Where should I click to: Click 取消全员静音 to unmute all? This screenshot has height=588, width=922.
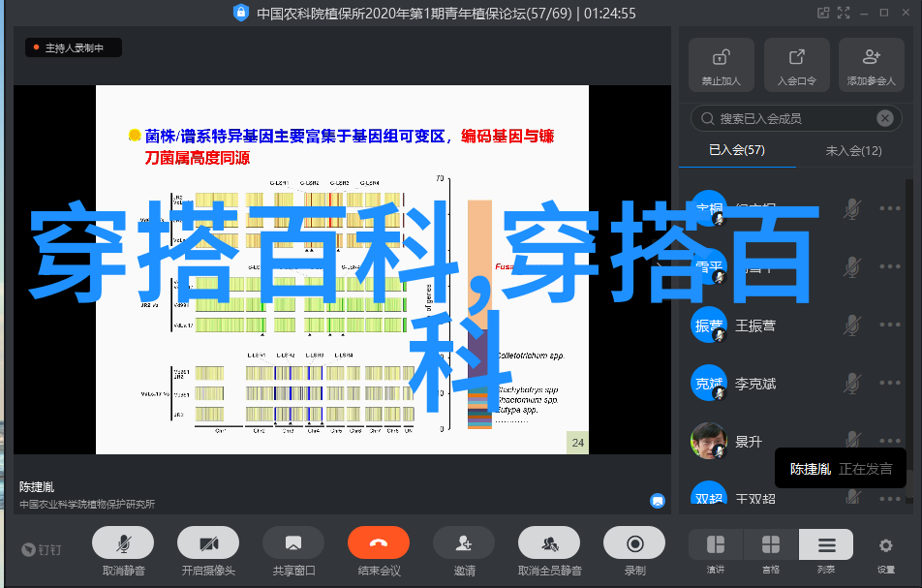pos(549,542)
